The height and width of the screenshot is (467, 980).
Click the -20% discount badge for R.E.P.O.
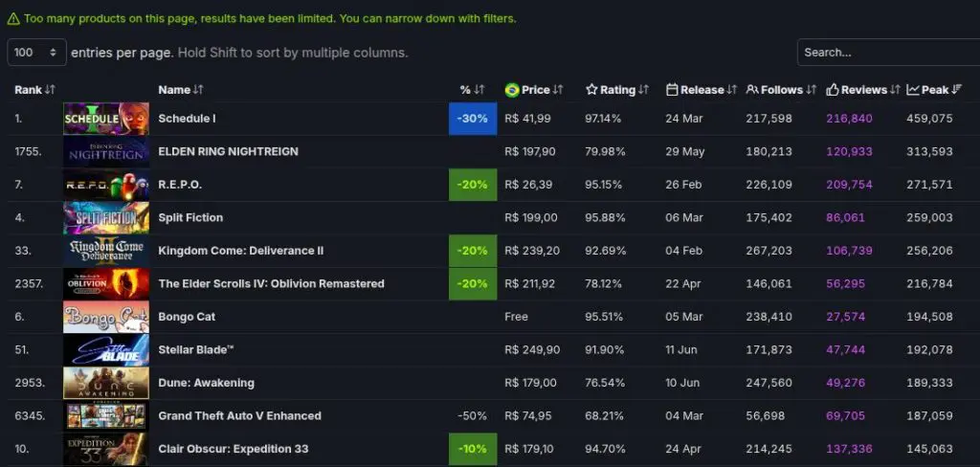tap(473, 185)
